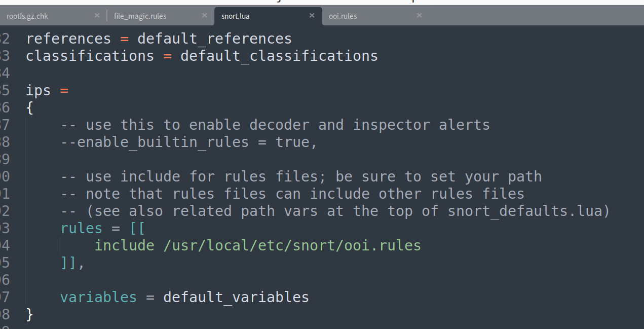Click the opening brace under ips
Image resolution: width=644 pixels, height=329 pixels.
pyautogui.click(x=29, y=107)
